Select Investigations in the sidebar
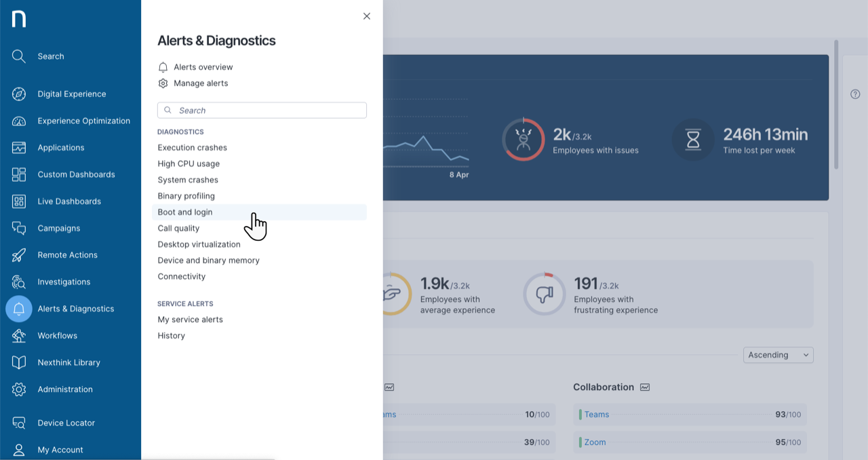The image size is (868, 460). (x=63, y=282)
